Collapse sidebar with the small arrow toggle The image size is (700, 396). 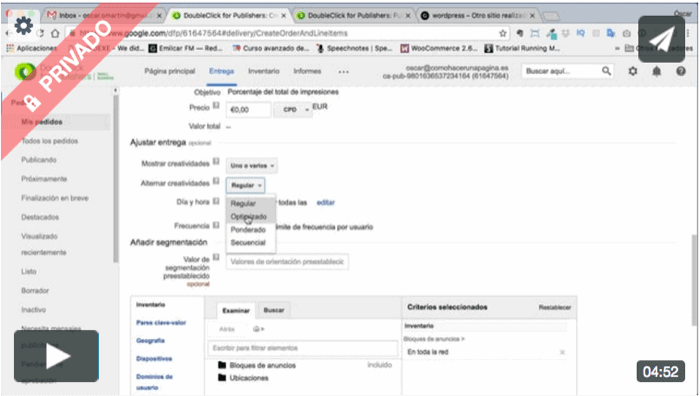pyautogui.click(x=116, y=91)
